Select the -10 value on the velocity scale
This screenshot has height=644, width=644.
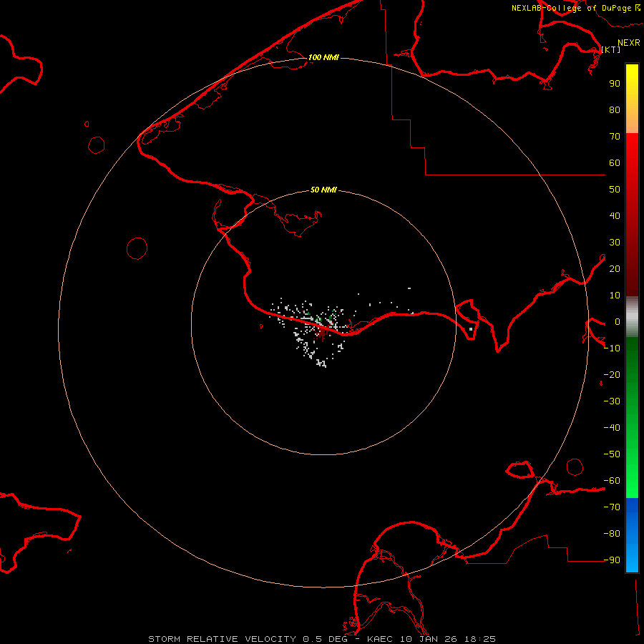tap(612, 348)
